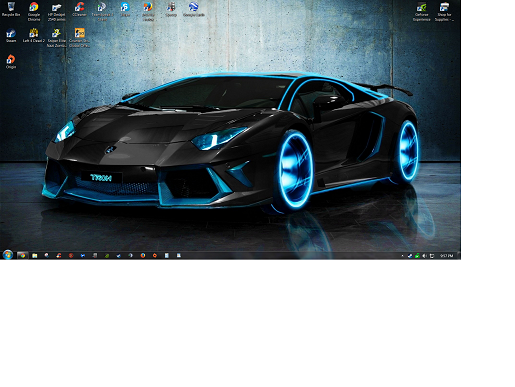Select the Origin desktop shortcut
The image size is (515, 387).
coord(11,62)
